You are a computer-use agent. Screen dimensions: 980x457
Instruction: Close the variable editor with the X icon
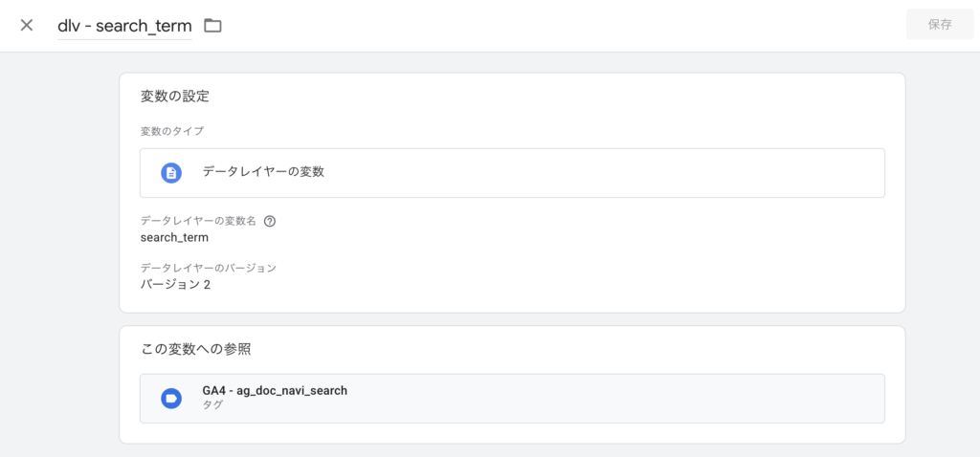pos(27,25)
